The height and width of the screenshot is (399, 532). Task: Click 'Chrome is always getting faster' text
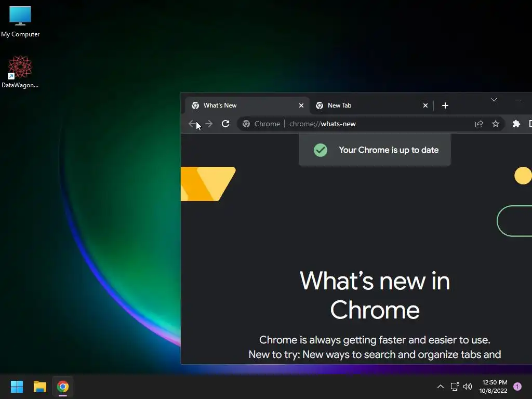coord(375,340)
